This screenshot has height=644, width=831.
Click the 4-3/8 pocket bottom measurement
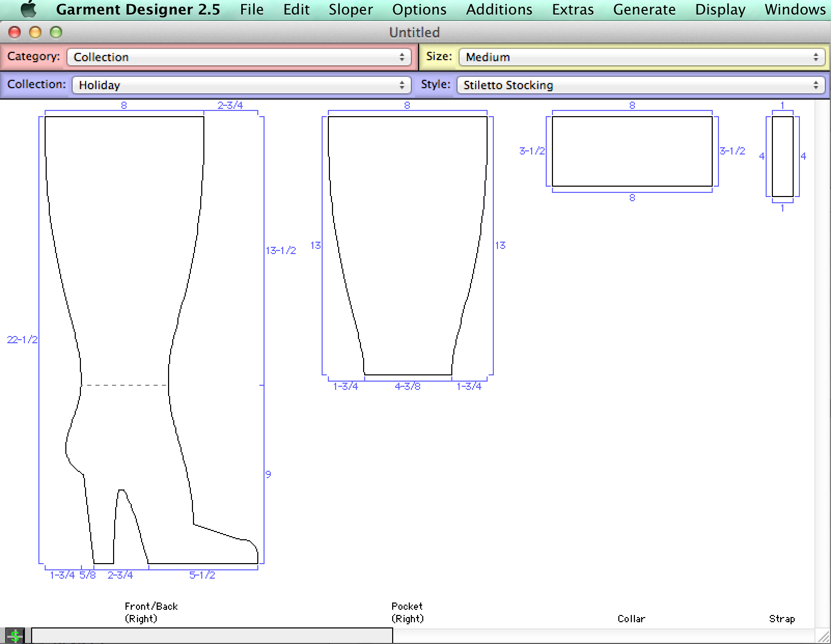click(408, 386)
